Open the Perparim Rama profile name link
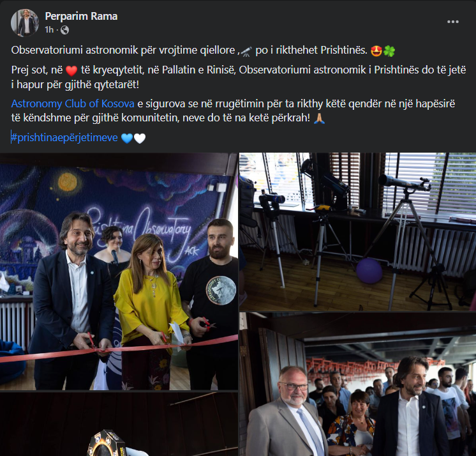476x456 pixels. (81, 16)
